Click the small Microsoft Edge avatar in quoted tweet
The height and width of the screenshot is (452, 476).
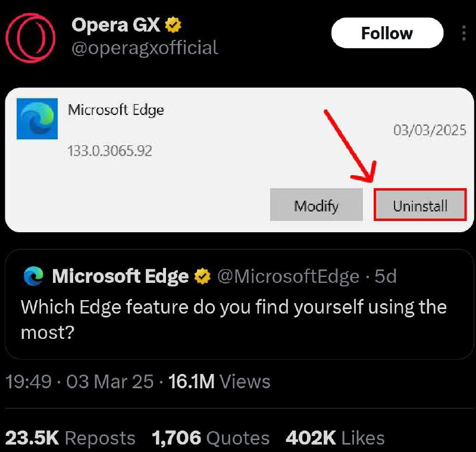[34, 276]
